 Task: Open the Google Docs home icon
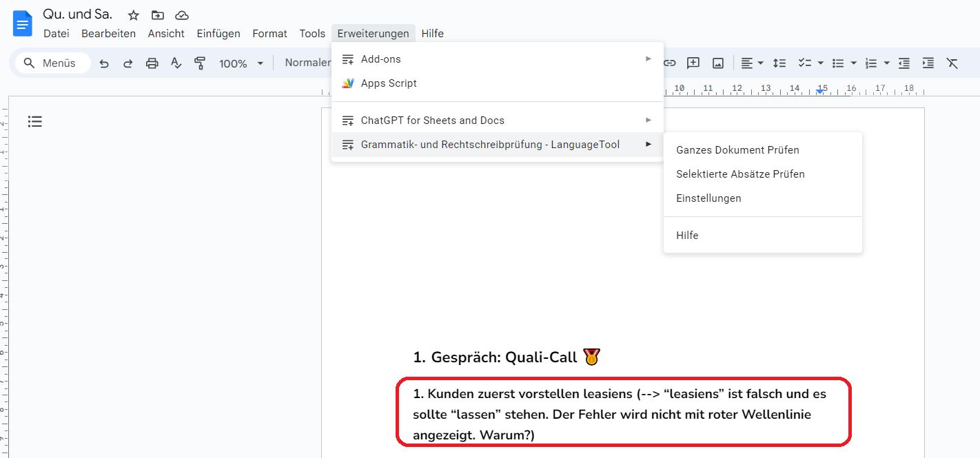point(23,23)
